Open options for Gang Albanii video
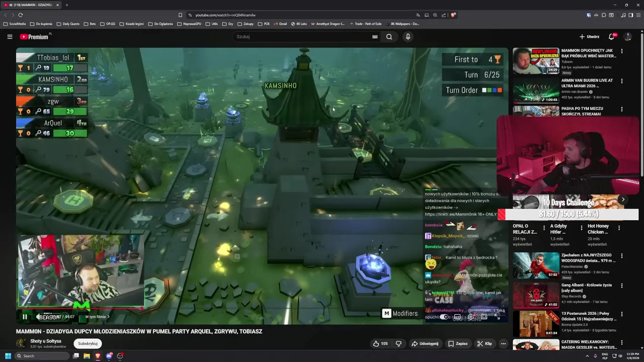The width and height of the screenshot is (644, 362). (x=622, y=286)
